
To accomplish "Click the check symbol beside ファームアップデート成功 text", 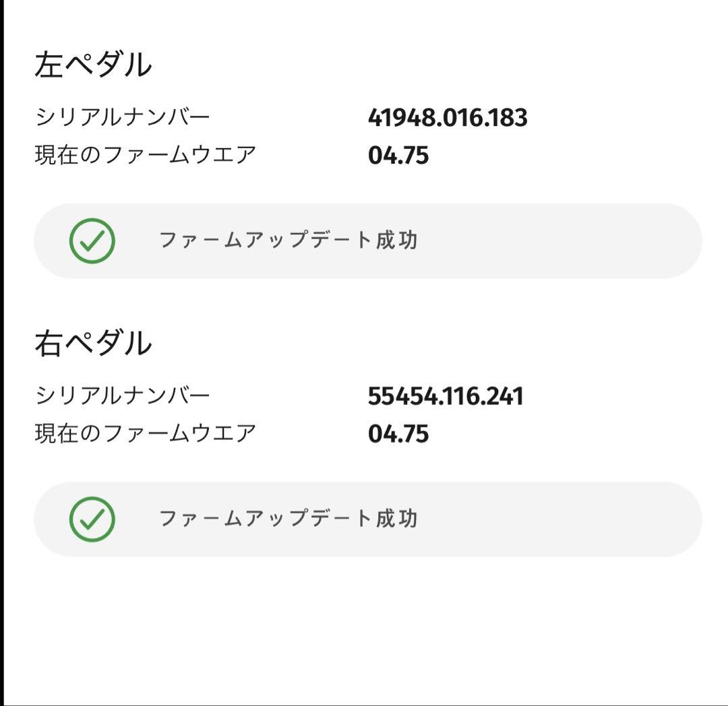I will [x=93, y=240].
